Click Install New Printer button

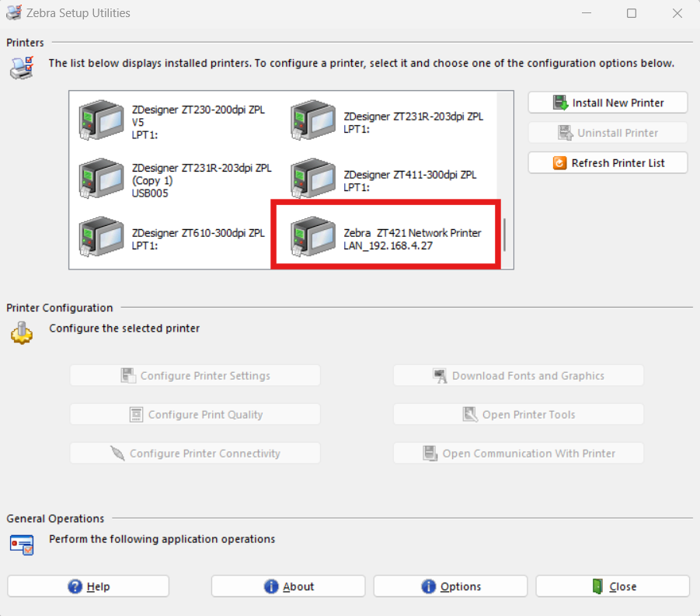pos(608,103)
